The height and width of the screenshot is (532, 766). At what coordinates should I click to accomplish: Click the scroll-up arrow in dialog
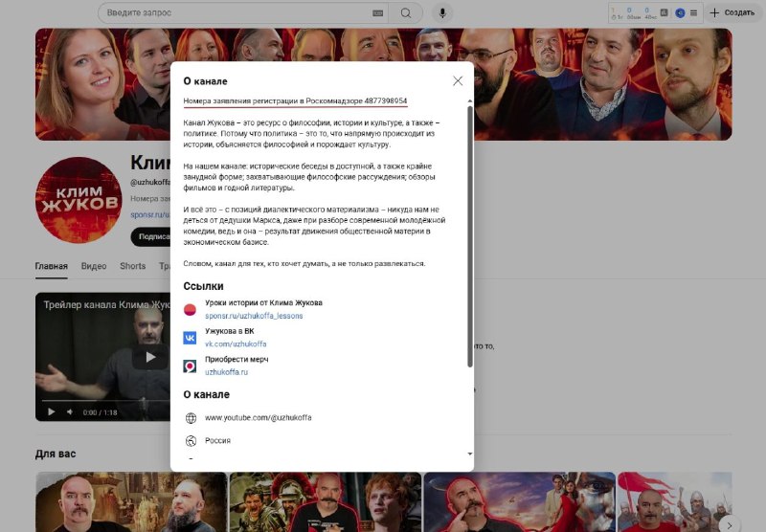(469, 101)
